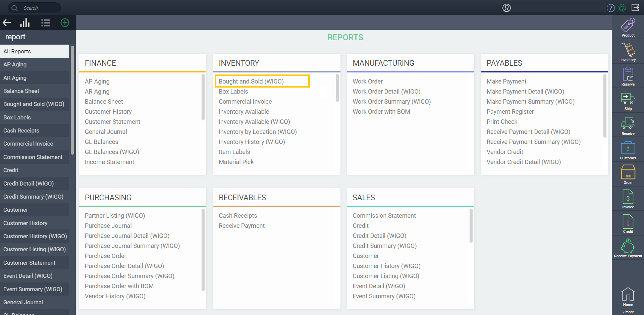
Task: Click the Inventory panel scrollbar
Action: (x=337, y=88)
